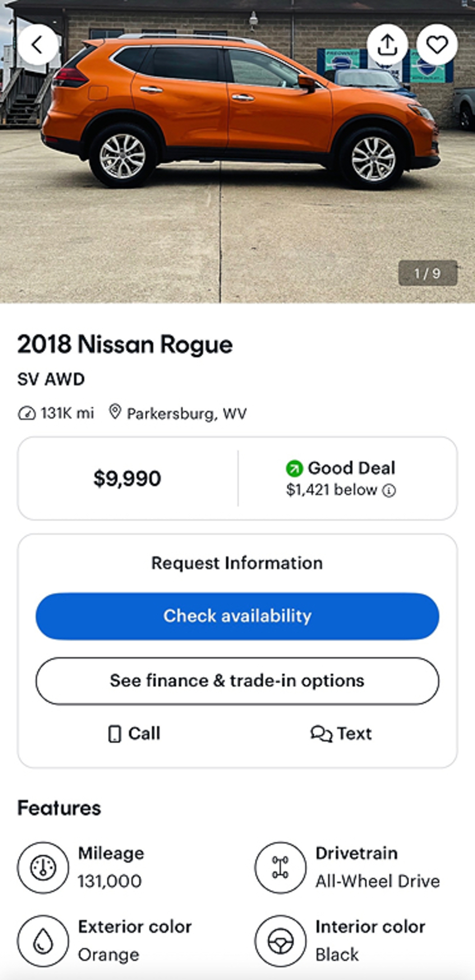Screen dimensions: 475x980
Task: Tap the 2018 Nissan Rogue title
Action: click(125, 344)
